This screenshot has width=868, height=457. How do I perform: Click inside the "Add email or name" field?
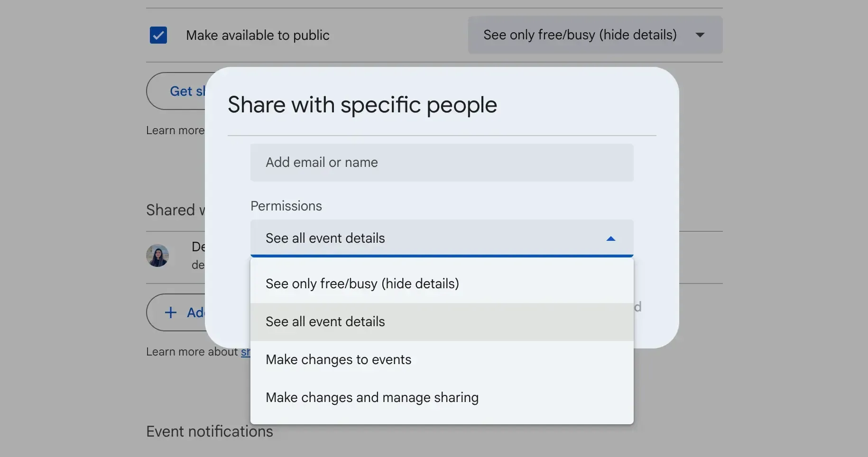[442, 163]
